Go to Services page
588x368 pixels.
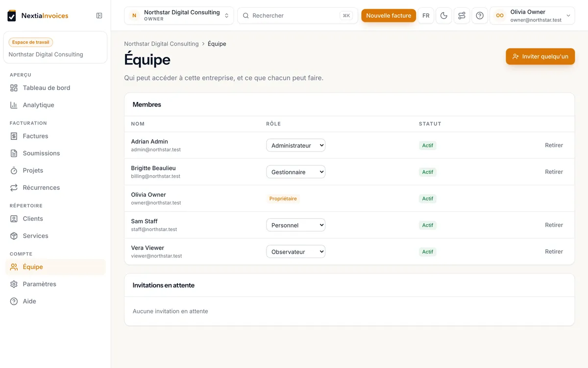55,236
